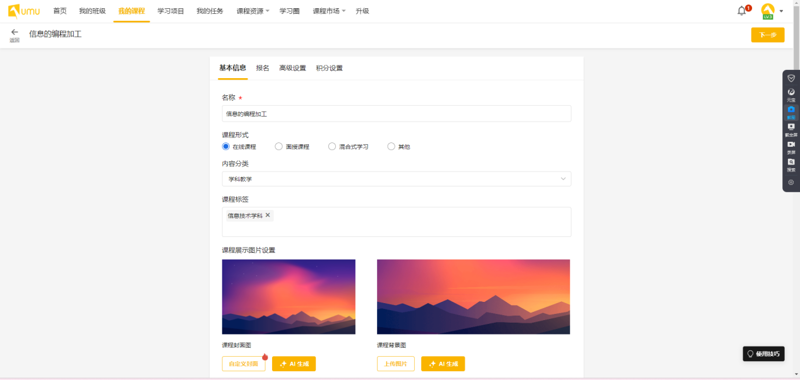
Task: Open the 课程资源 dropdown menu
Action: click(x=253, y=11)
